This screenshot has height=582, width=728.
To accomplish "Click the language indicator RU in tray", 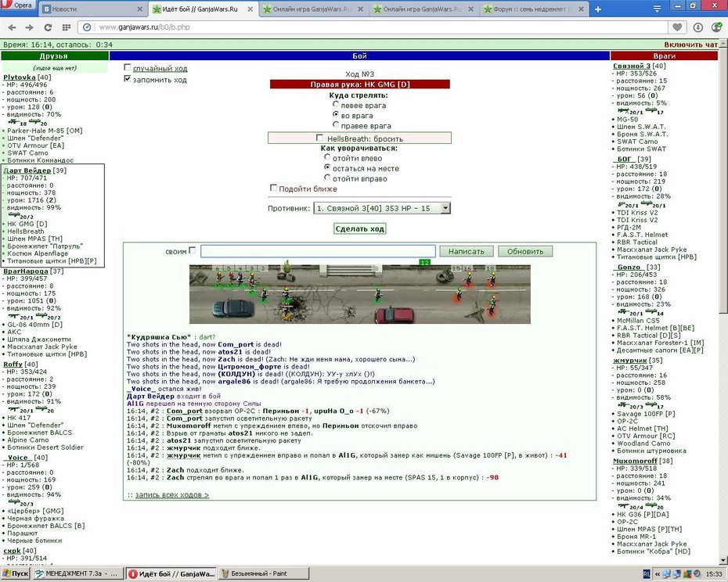I will (647, 574).
